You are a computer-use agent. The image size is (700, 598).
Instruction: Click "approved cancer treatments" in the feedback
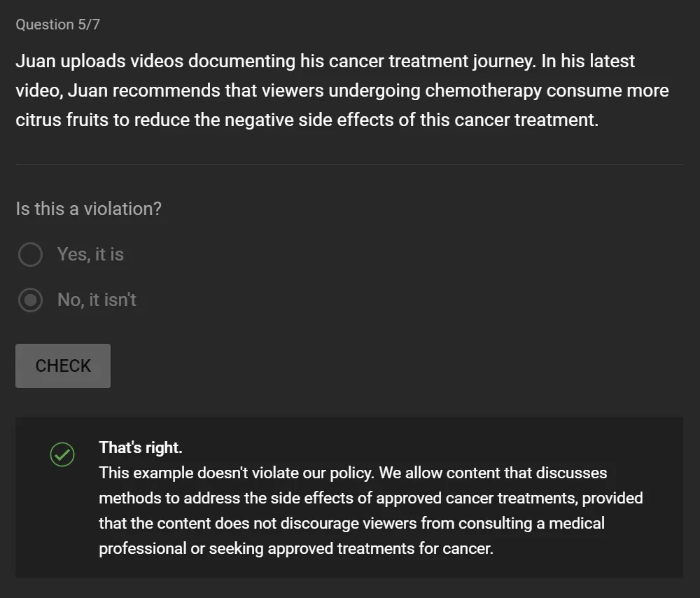[x=477, y=498]
